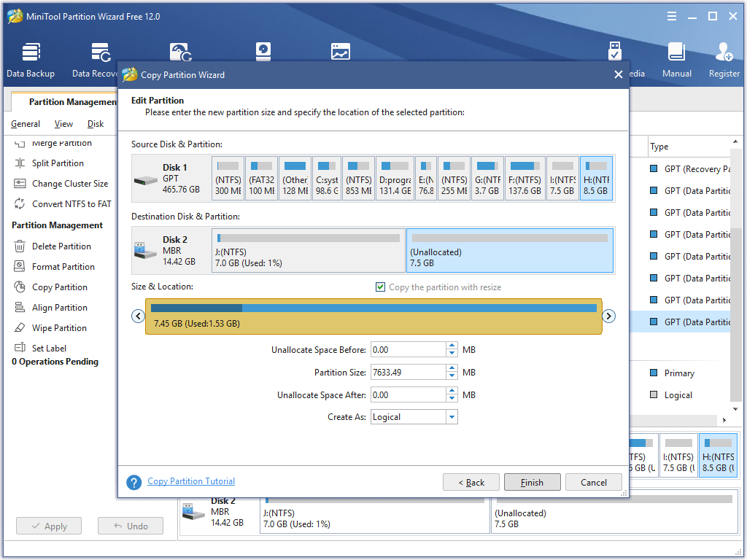Click the Finish button
Viewport: 747px width, 560px height.
pyautogui.click(x=532, y=483)
